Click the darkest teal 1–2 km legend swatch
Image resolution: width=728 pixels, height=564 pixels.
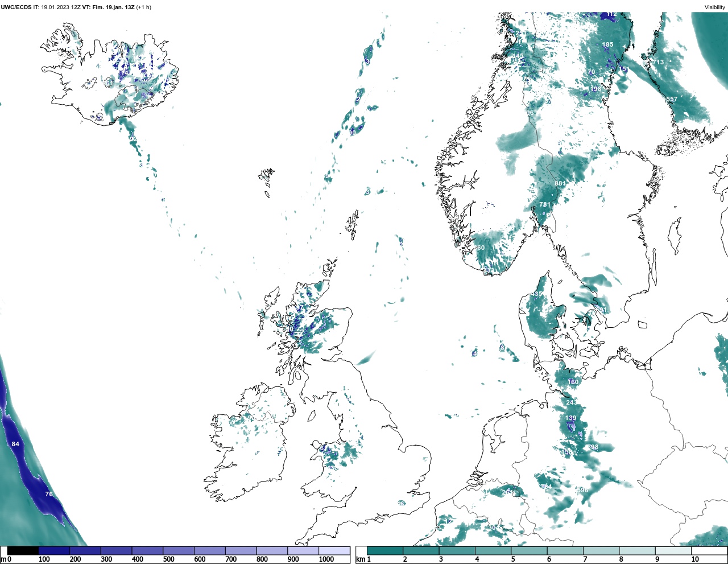click(385, 551)
